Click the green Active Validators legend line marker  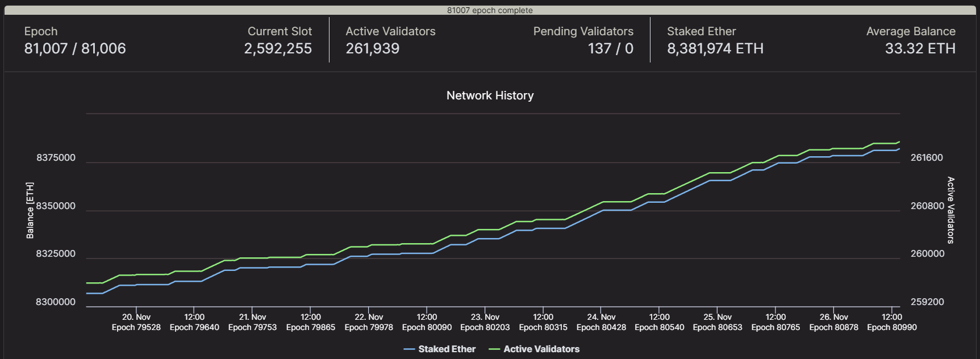click(x=494, y=349)
